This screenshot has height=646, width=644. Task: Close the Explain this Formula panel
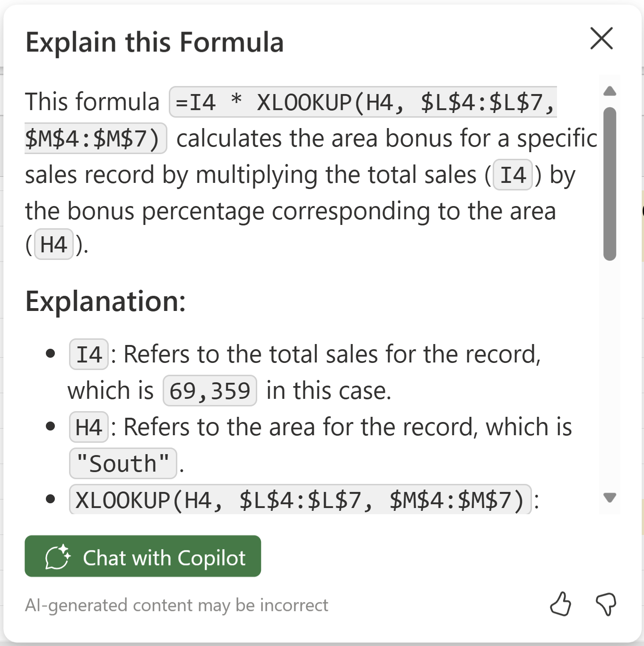pyautogui.click(x=601, y=38)
